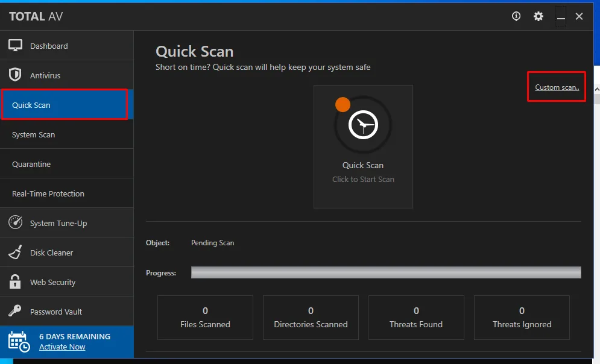Open settings via the gear icon

(x=538, y=16)
